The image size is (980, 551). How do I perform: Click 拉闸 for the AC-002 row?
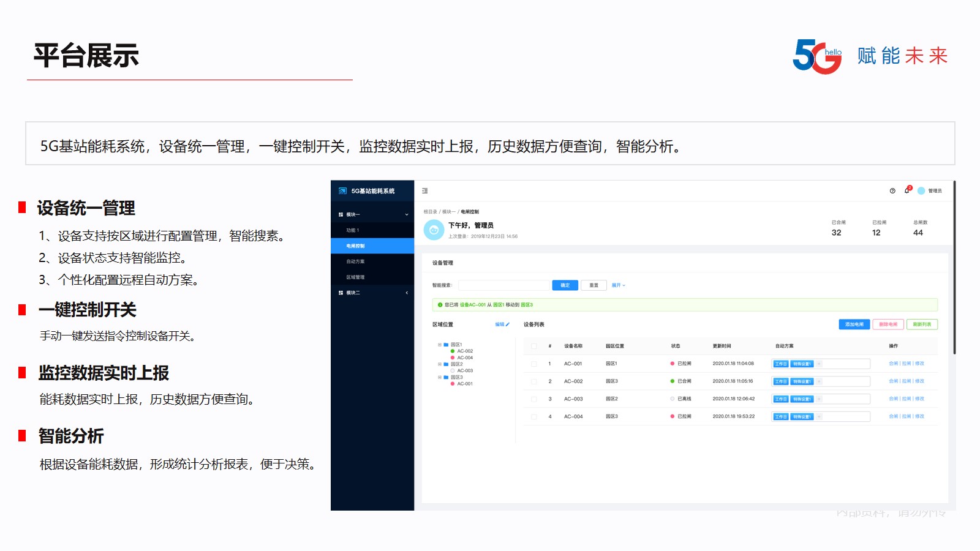click(x=907, y=381)
